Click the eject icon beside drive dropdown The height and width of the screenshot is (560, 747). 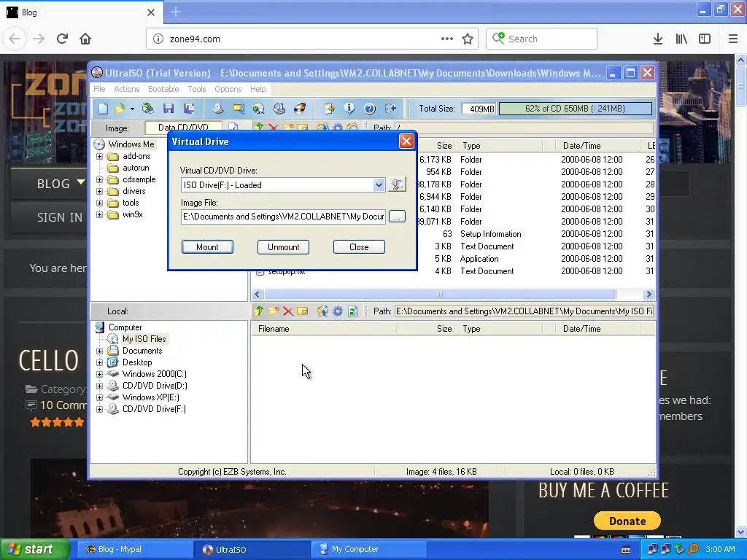pyautogui.click(x=397, y=184)
